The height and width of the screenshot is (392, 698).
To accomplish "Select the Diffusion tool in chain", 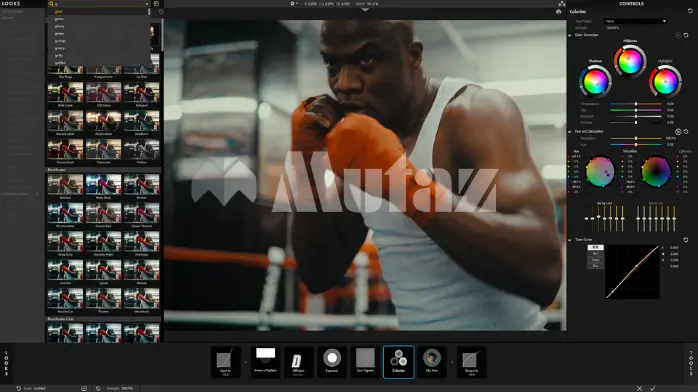I will [x=298, y=362].
